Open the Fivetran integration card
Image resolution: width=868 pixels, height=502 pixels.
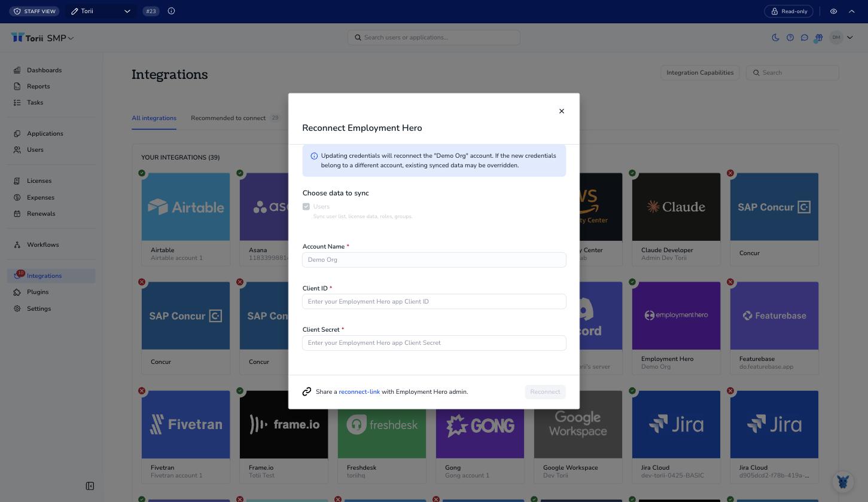click(x=185, y=437)
